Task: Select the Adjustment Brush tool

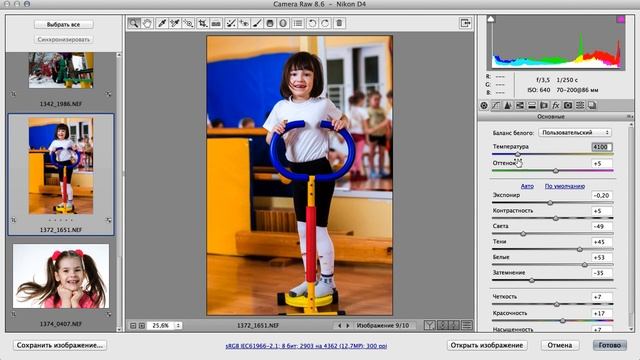Action: pyautogui.click(x=257, y=23)
